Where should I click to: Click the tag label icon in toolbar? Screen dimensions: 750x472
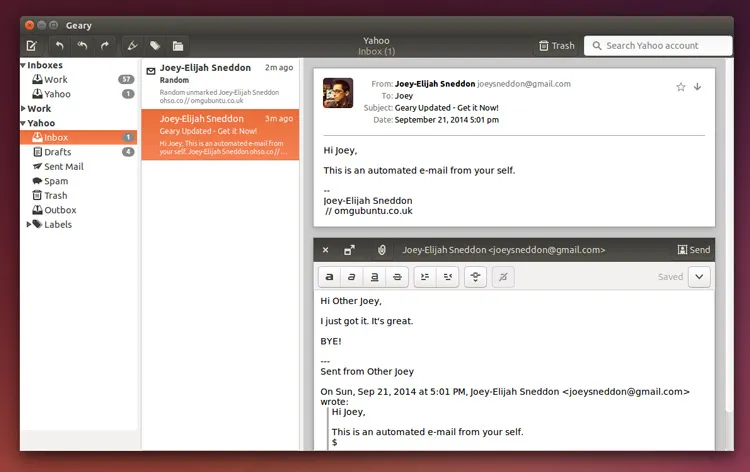[155, 46]
